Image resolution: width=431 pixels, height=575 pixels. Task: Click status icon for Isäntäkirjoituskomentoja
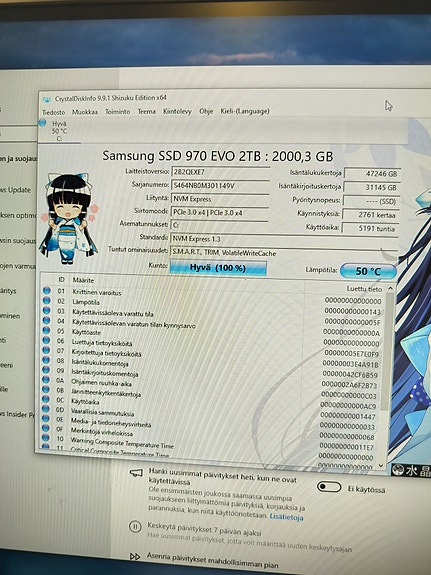click(x=46, y=370)
